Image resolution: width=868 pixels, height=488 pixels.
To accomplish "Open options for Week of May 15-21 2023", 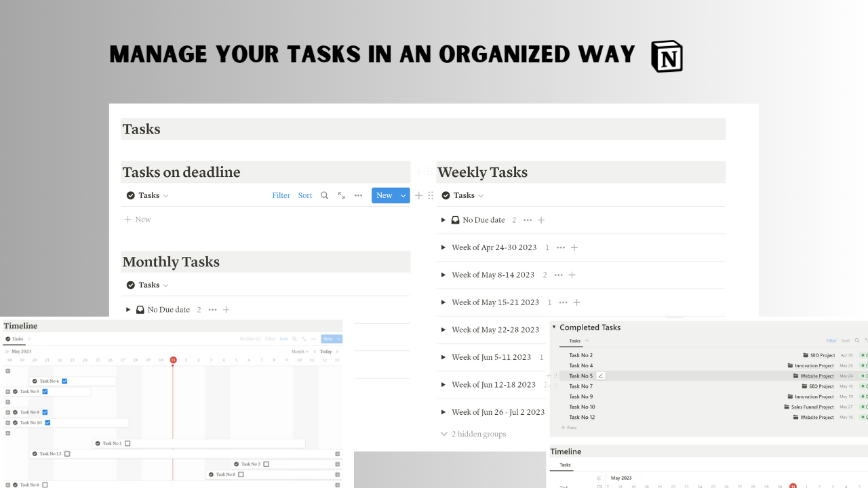I will click(x=564, y=302).
